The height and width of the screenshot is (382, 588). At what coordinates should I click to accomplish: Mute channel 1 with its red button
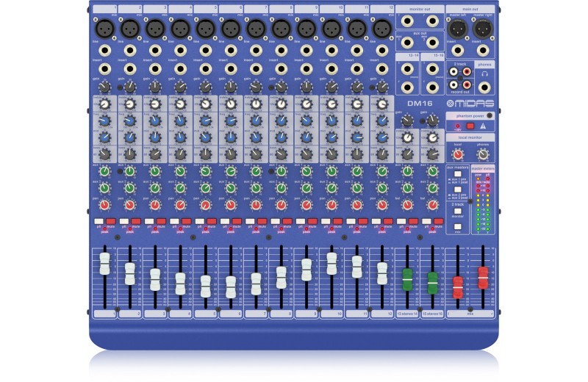(x=111, y=222)
